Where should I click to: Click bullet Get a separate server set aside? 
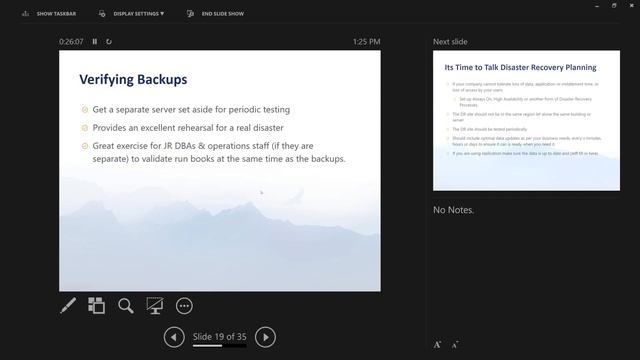coord(191,109)
